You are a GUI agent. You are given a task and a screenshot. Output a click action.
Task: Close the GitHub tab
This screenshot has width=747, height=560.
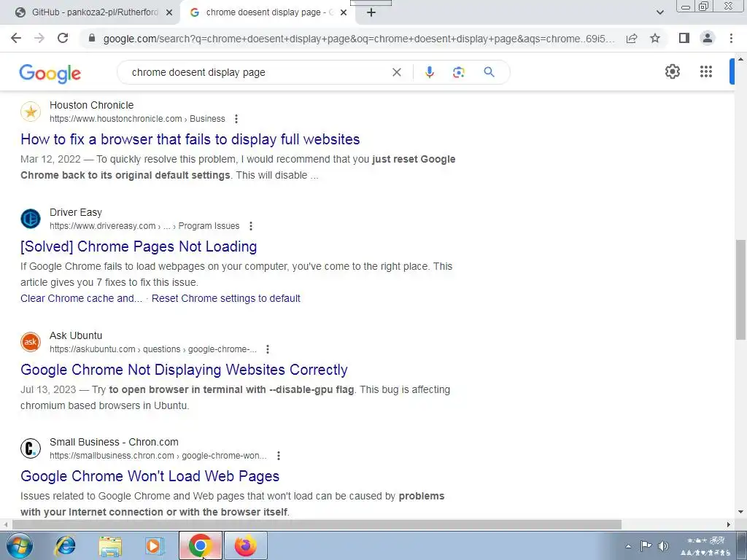[169, 13]
